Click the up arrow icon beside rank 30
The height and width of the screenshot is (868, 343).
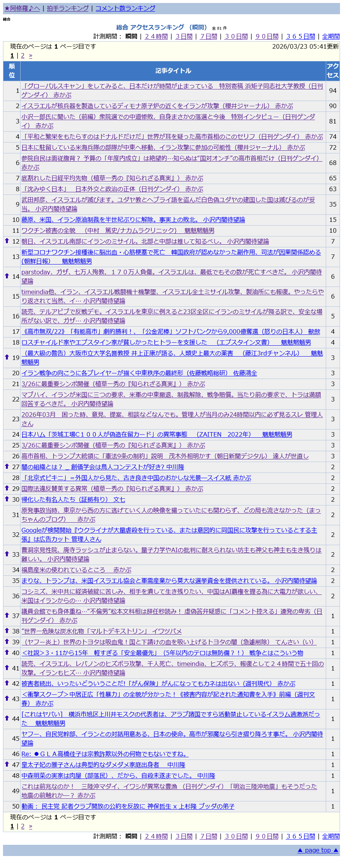click(7, 499)
